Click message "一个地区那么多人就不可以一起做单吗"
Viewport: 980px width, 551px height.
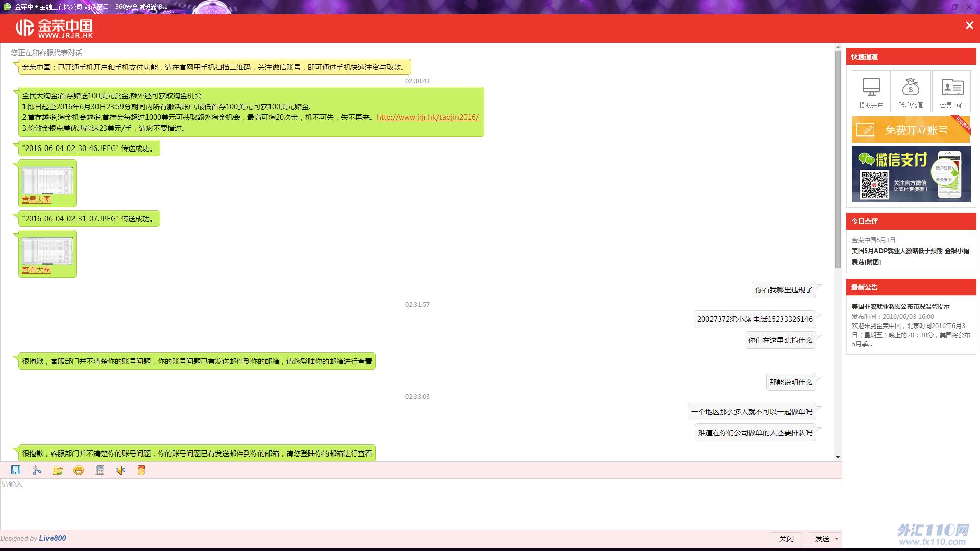point(751,411)
